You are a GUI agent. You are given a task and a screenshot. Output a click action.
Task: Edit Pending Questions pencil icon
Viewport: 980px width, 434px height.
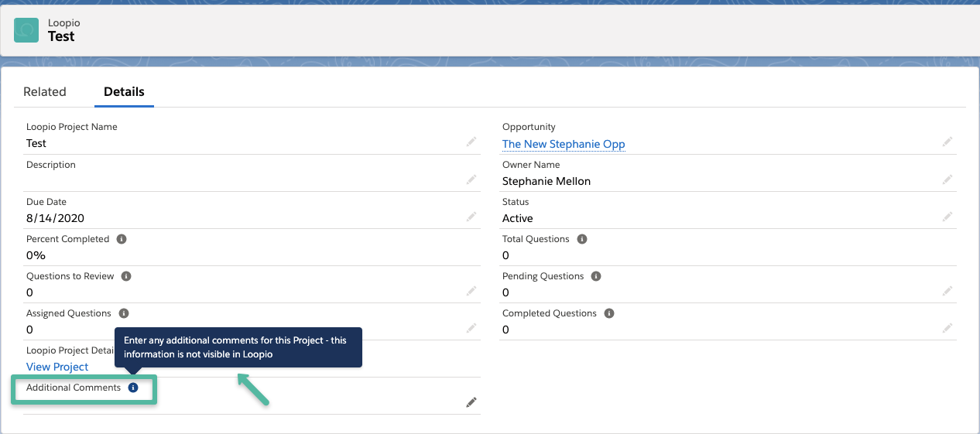[x=947, y=291]
